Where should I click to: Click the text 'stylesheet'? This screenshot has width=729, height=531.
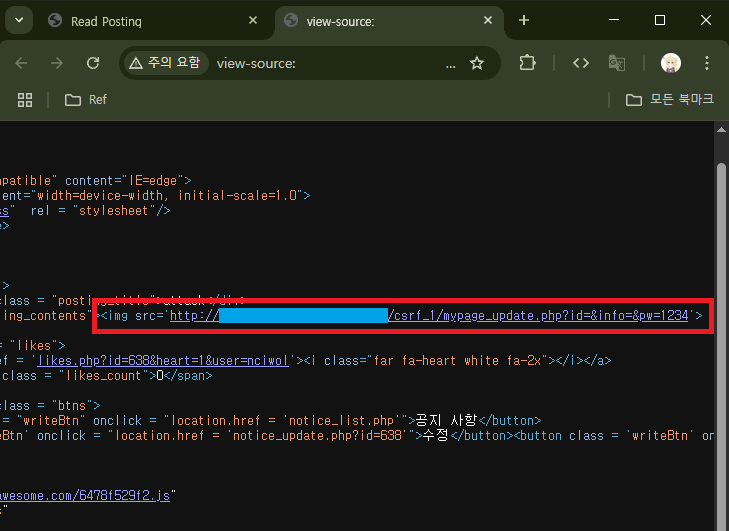(x=113, y=211)
